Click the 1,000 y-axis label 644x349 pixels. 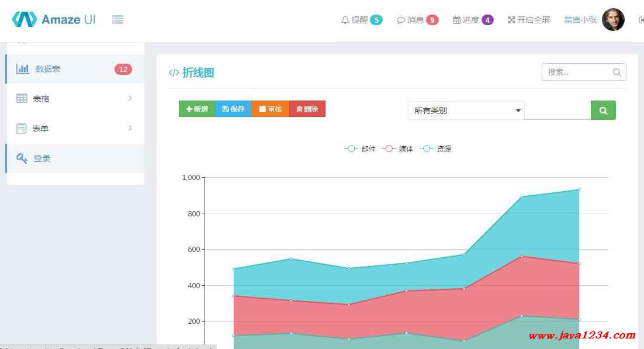click(191, 178)
